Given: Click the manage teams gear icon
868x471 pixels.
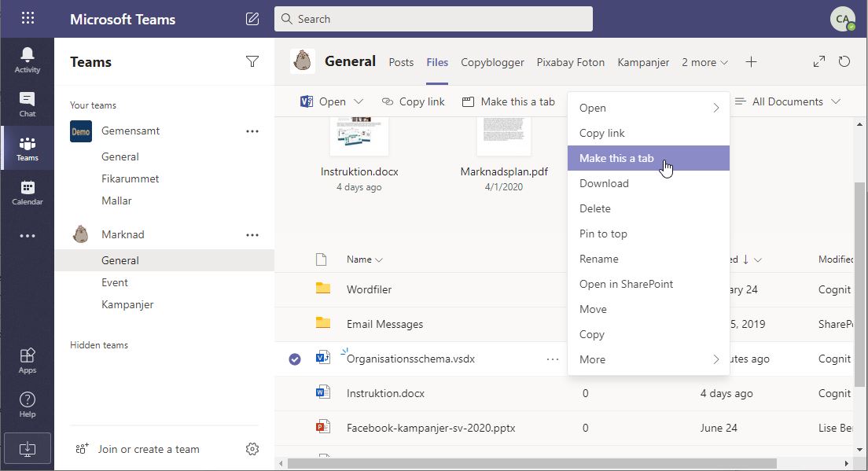Looking at the screenshot, I should pos(252,449).
